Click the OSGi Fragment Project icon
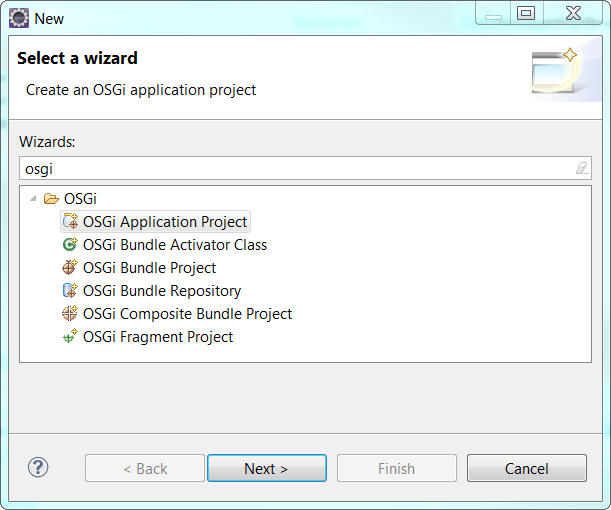Screen dimensions: 611x510 pos(70,337)
